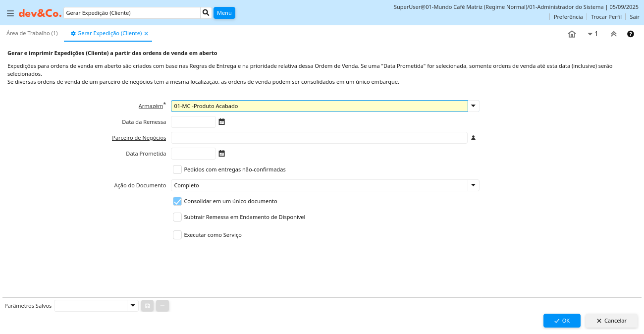Click the double-chevron collapse icon
This screenshot has width=644, height=334.
coord(613,34)
